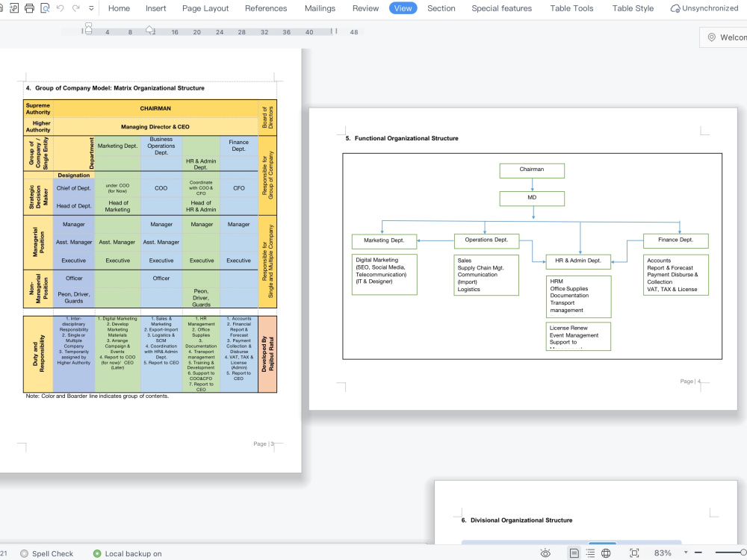Click the Welcome location tab

(725, 37)
